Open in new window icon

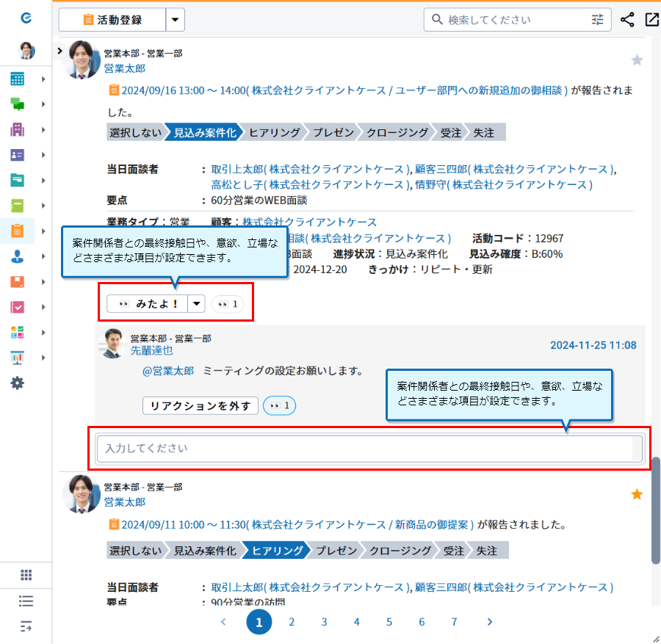click(x=651, y=20)
